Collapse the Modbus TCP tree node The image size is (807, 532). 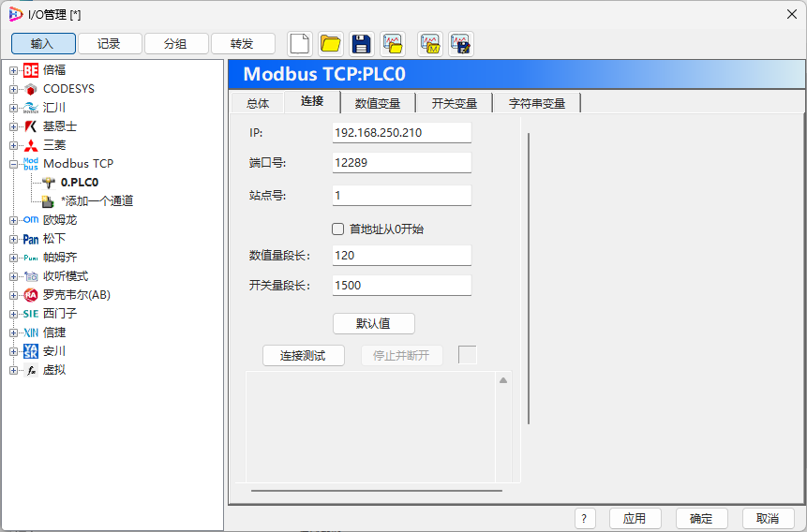[13, 164]
